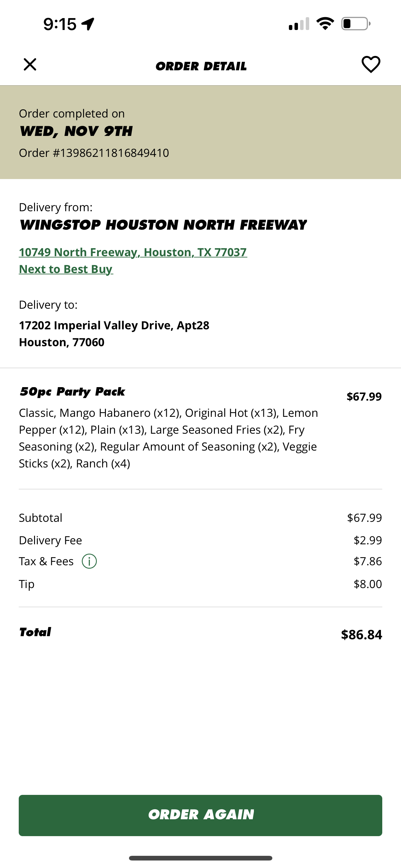401x868 pixels.
Task: Tap the Next to Best Buy link
Action: pos(66,269)
